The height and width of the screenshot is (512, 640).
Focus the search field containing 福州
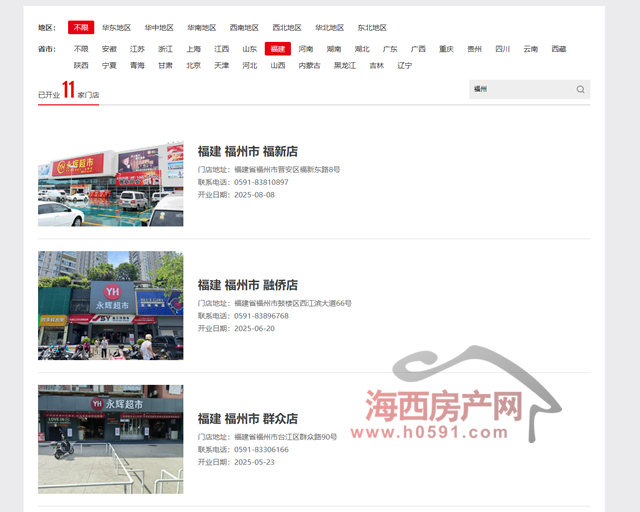pos(529,89)
